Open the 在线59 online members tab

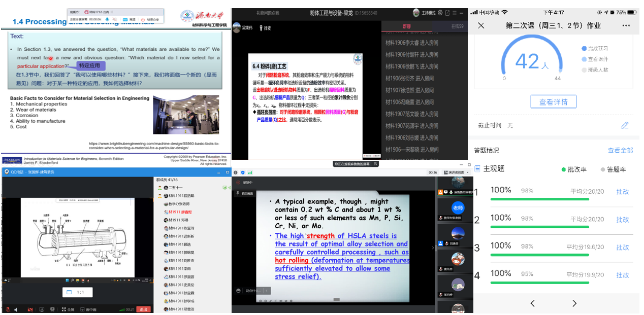tap(457, 26)
